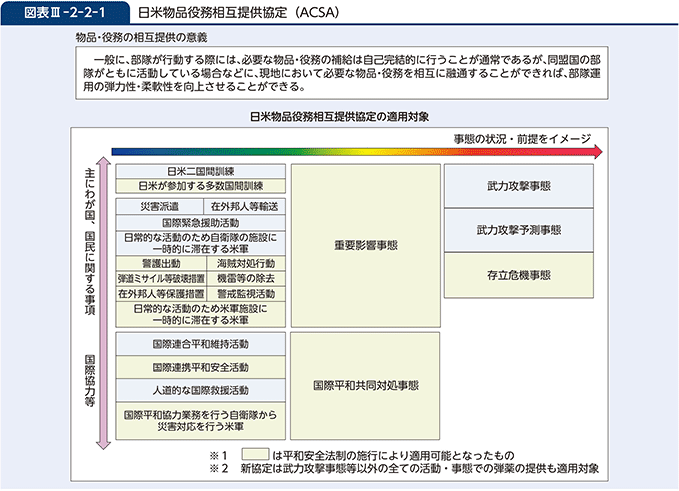Select the 警戒監視活動 box
Screen dimensions: 679x491
pos(246,294)
